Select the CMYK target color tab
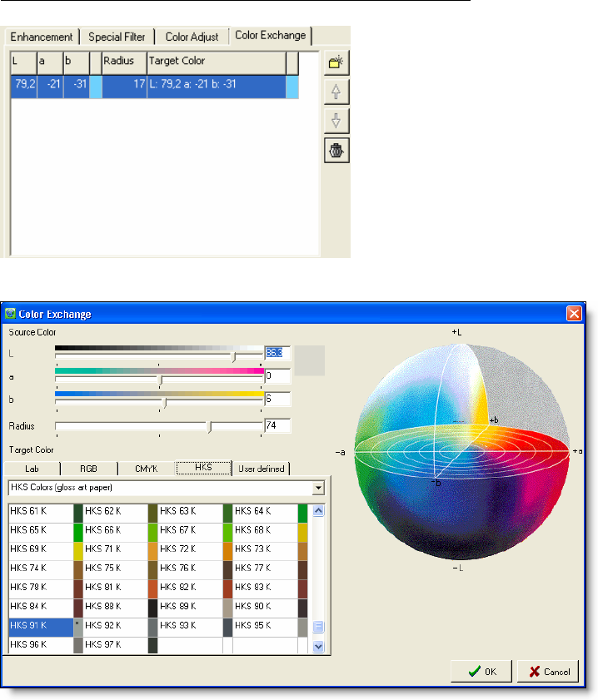The height and width of the screenshot is (700, 598). coord(146,469)
